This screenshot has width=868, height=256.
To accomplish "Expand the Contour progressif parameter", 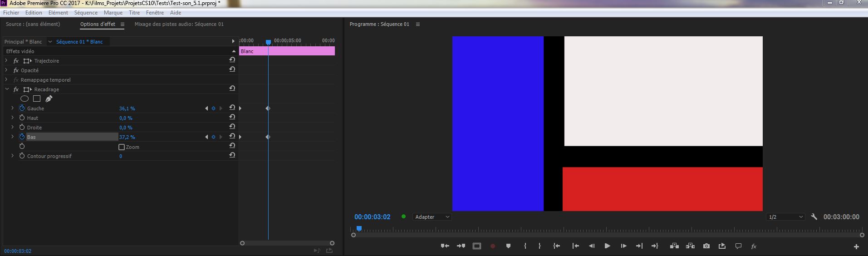I will tap(12, 156).
